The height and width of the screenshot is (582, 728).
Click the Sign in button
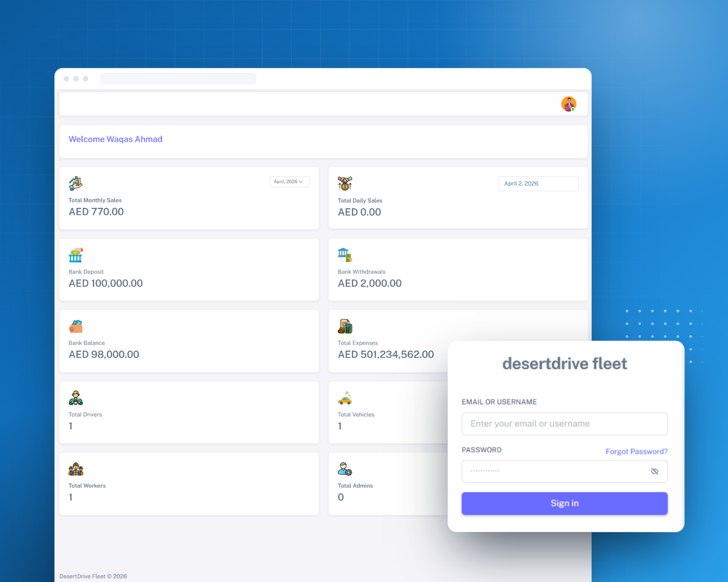[x=564, y=503]
